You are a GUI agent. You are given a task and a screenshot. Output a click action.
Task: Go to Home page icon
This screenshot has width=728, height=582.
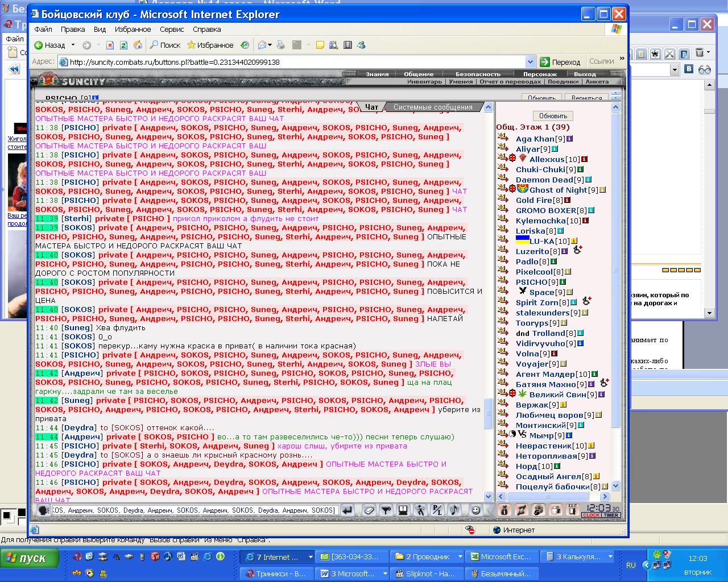(138, 45)
